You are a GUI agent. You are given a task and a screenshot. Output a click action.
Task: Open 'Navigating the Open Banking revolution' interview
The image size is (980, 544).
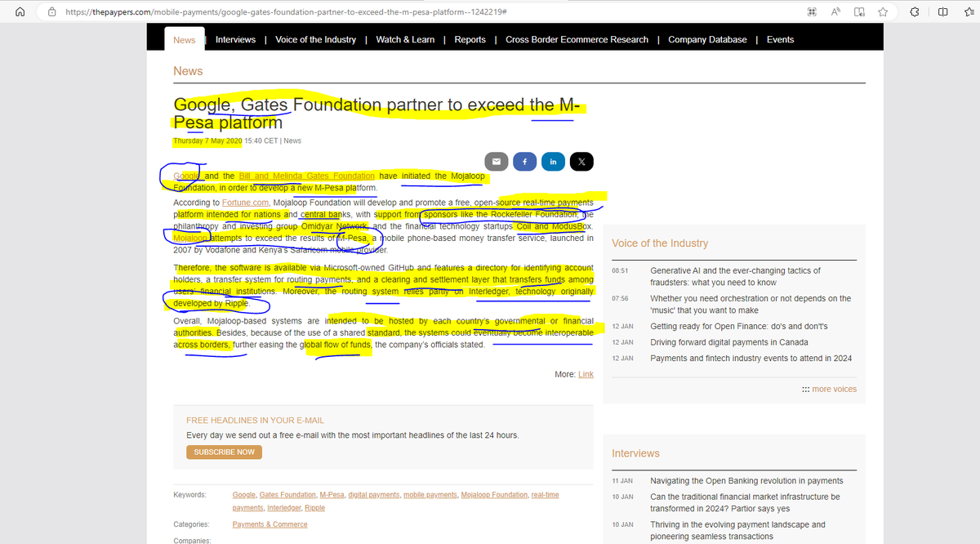tap(746, 481)
